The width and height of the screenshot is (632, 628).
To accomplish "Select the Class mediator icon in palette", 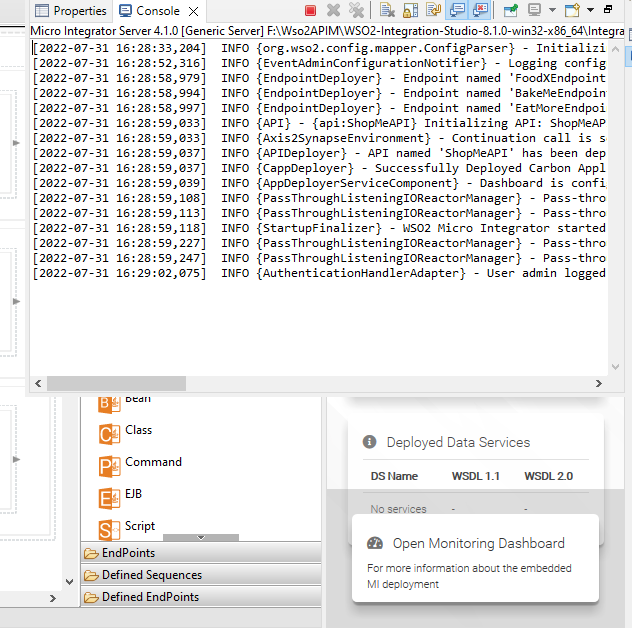I will pyautogui.click(x=109, y=434).
